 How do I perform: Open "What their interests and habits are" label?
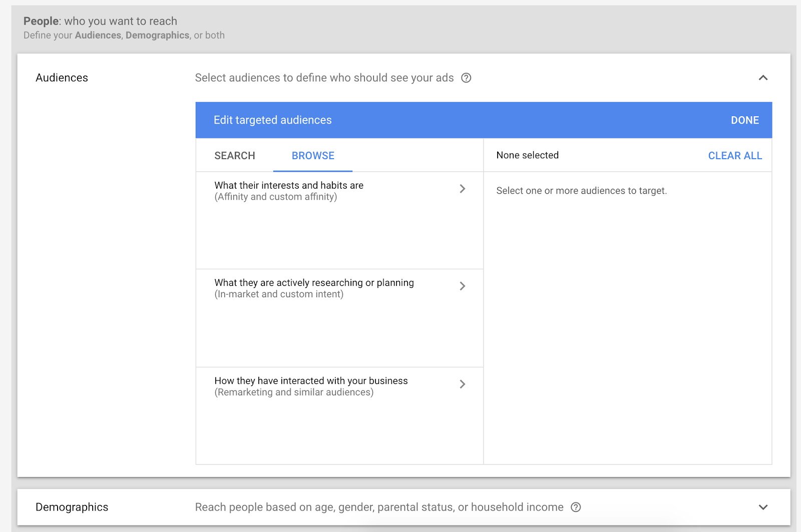[x=289, y=186]
